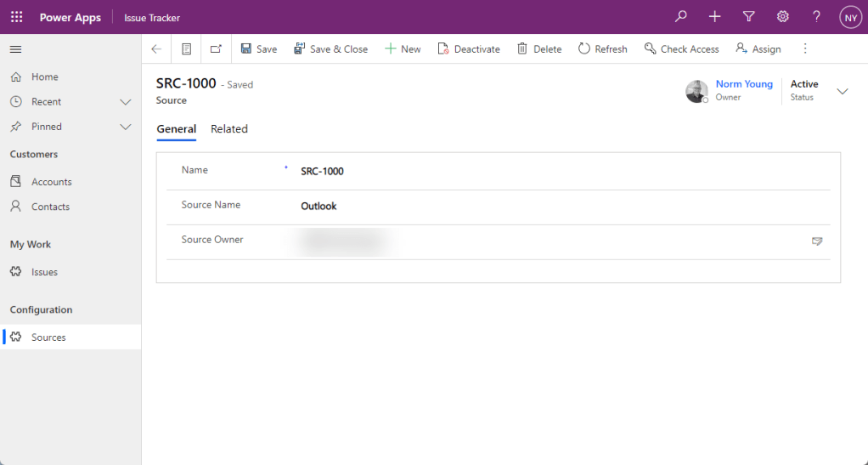Open the Norm Young owner link
868x465 pixels.
744,84
